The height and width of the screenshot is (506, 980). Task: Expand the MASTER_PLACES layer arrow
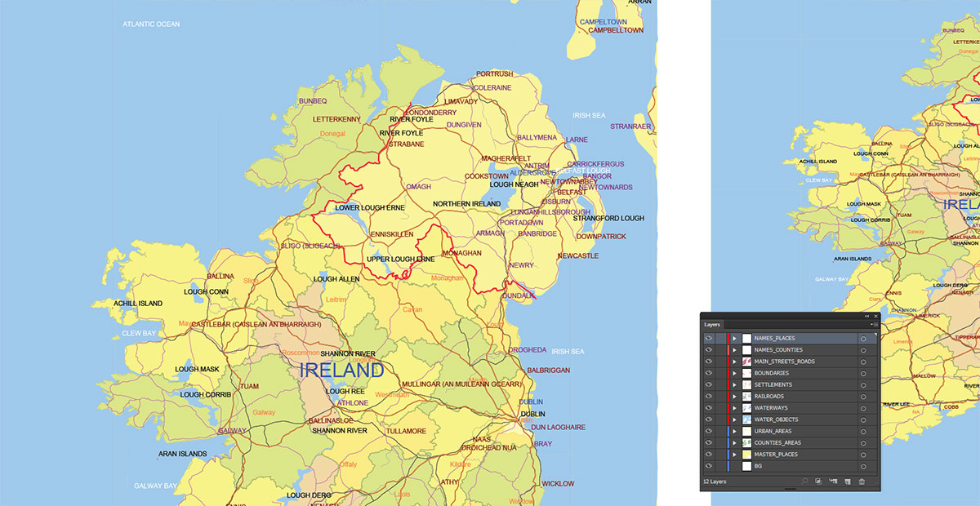pyautogui.click(x=734, y=455)
